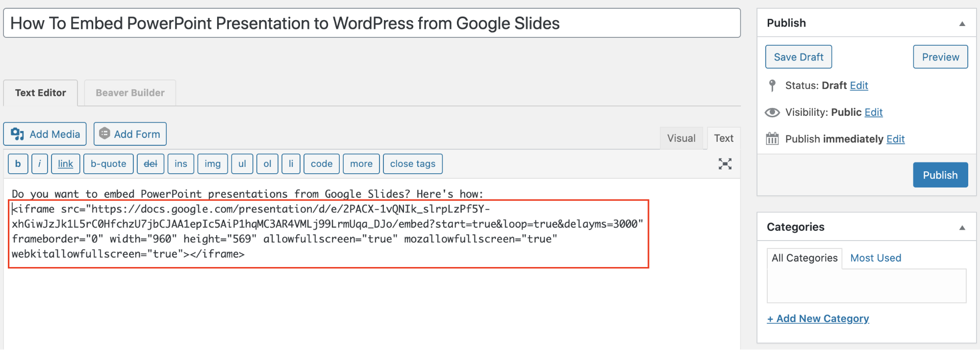Edit the post visibility setting
Screen dimensions: 980x350
click(873, 112)
